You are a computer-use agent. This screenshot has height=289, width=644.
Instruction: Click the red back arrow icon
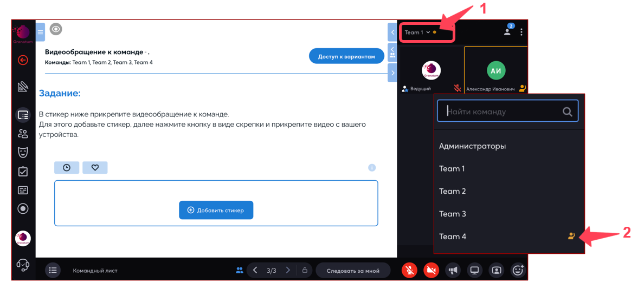(23, 60)
